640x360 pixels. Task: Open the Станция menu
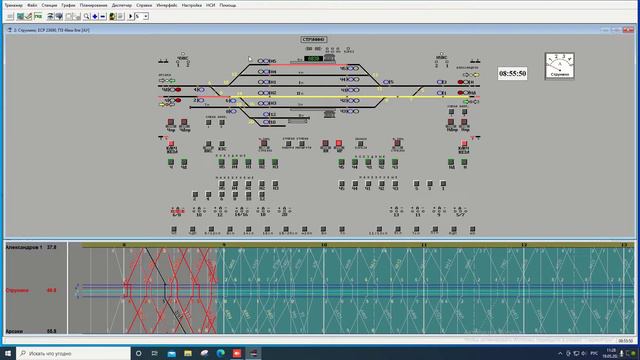click(49, 5)
